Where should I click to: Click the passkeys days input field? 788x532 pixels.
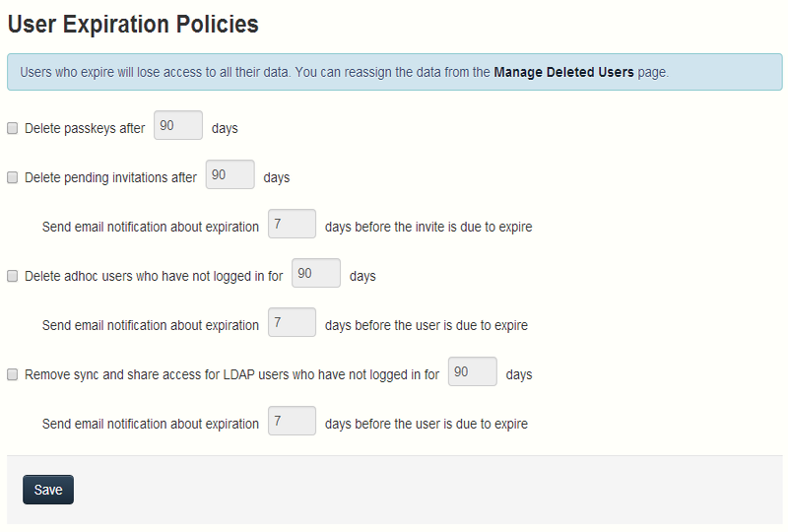pos(178,126)
